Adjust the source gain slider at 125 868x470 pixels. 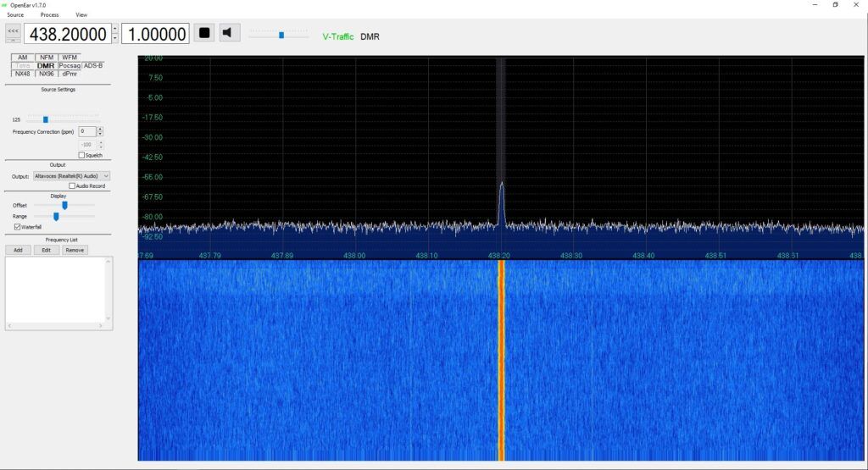pos(46,119)
